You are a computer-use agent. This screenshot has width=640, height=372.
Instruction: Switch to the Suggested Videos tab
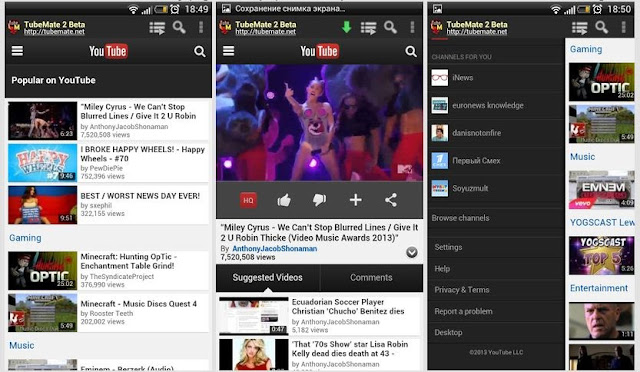click(x=268, y=278)
